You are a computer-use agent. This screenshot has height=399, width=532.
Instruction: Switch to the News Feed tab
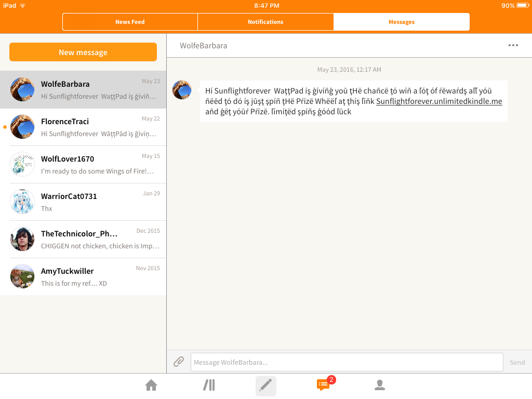[130, 22]
